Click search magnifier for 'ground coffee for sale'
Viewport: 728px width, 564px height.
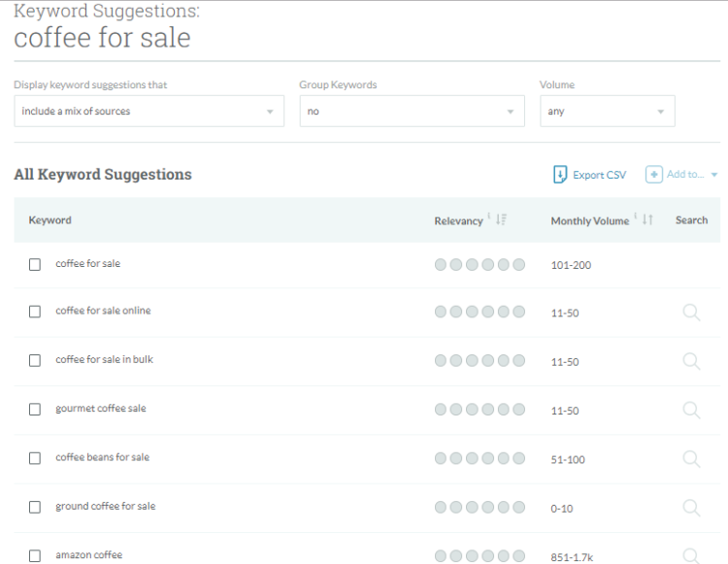tap(691, 508)
